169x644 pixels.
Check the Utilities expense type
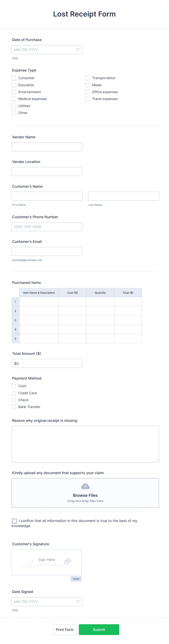tap(14, 106)
